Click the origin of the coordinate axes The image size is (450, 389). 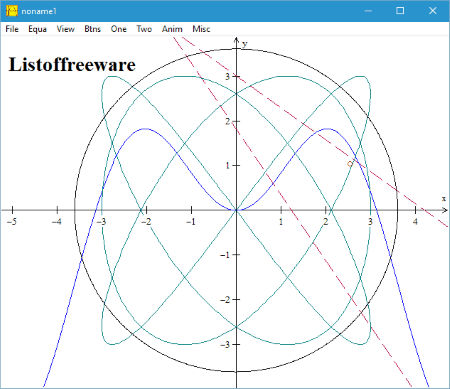point(236,210)
